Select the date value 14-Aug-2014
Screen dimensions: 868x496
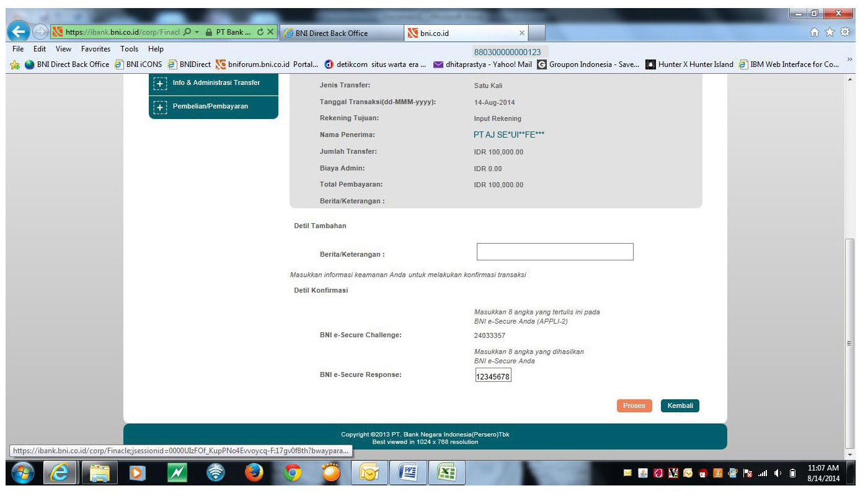(495, 102)
